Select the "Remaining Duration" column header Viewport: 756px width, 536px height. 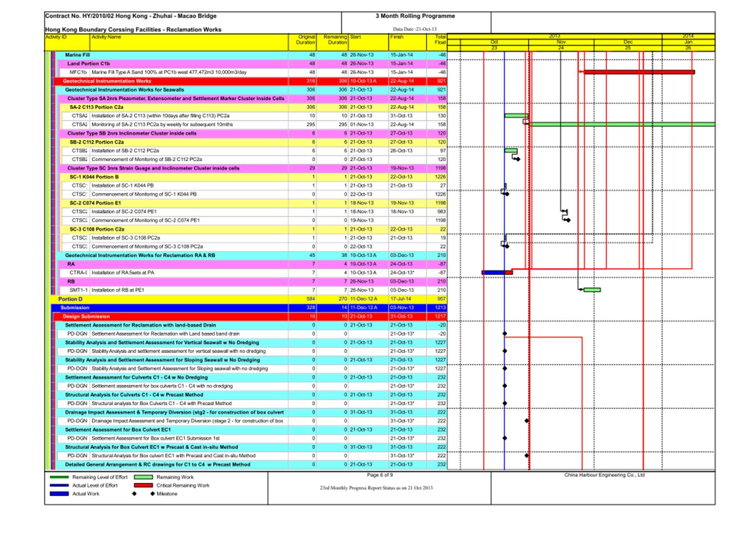click(x=332, y=42)
